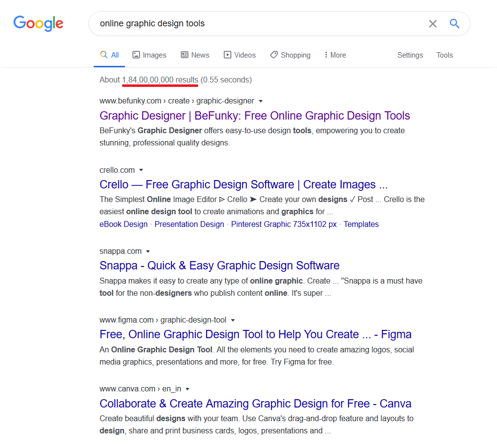This screenshot has height=448, width=497.
Task: Expand befunky.com result options arrow
Action: [x=261, y=101]
